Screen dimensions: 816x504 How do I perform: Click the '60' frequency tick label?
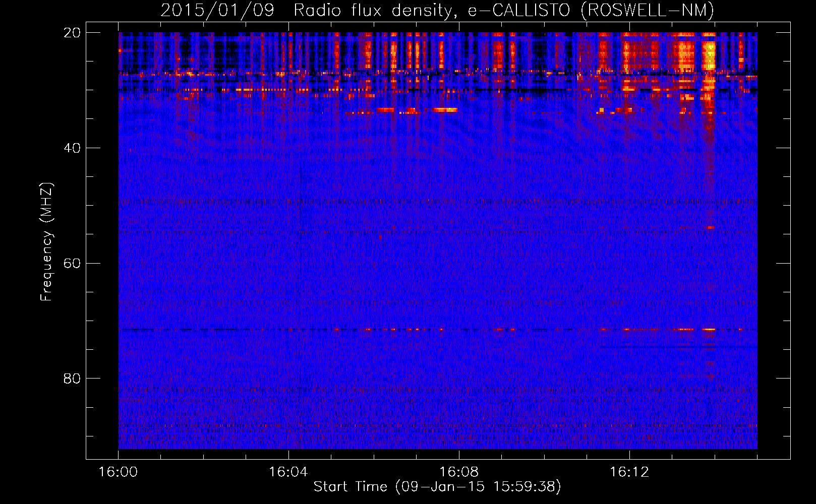tap(72, 264)
